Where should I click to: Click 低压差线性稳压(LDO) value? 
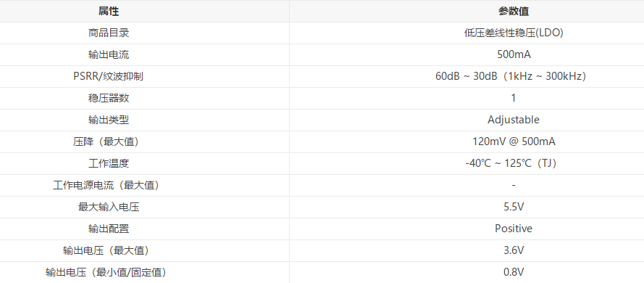pos(514,33)
